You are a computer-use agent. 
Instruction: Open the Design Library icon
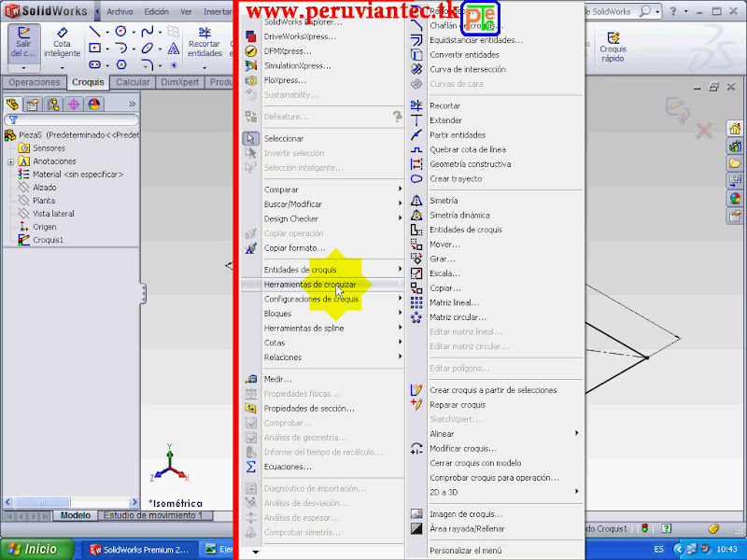click(735, 146)
